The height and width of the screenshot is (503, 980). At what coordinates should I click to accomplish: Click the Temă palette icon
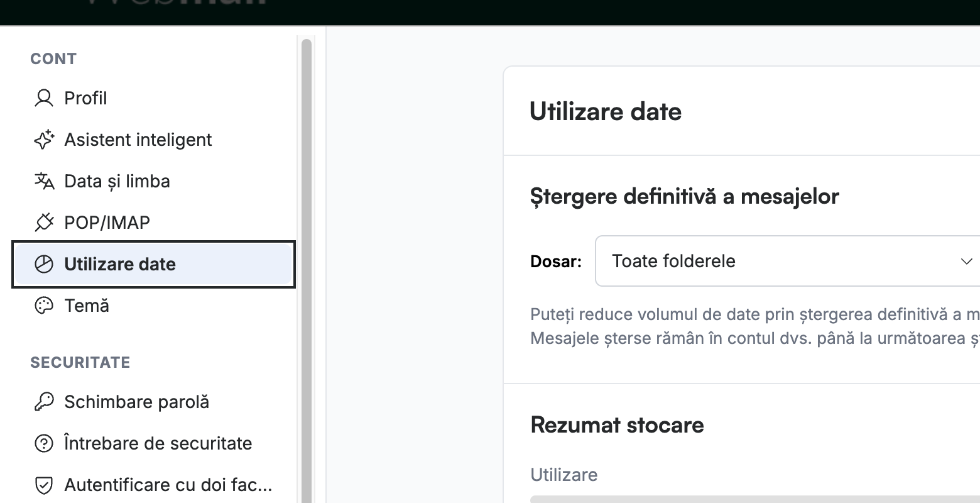[43, 306]
